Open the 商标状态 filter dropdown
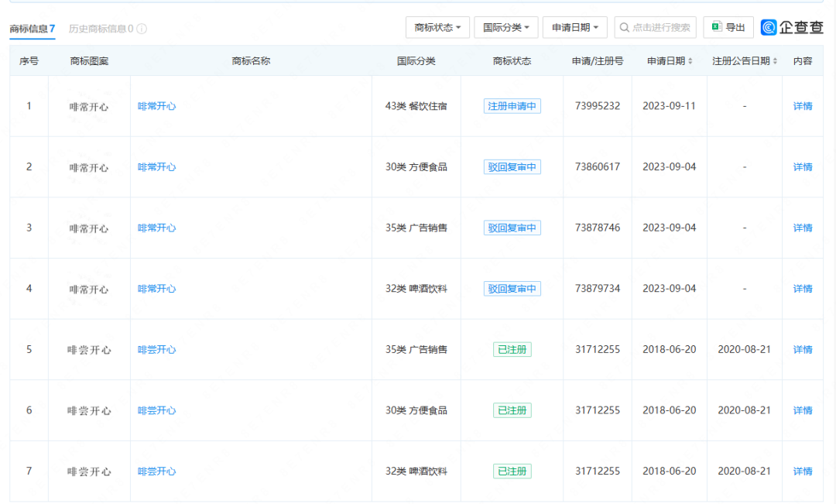The width and height of the screenshot is (836, 504). coord(437,27)
